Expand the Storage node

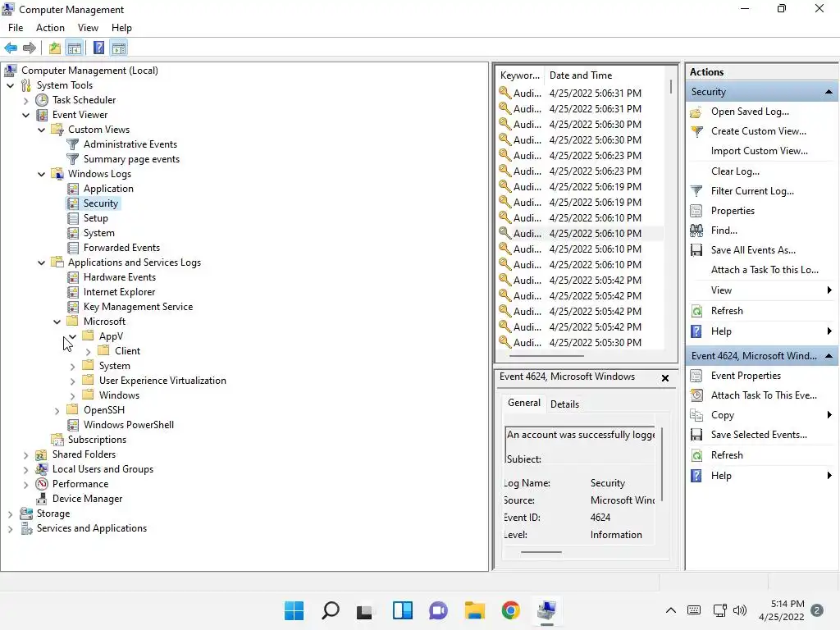pyautogui.click(x=10, y=514)
